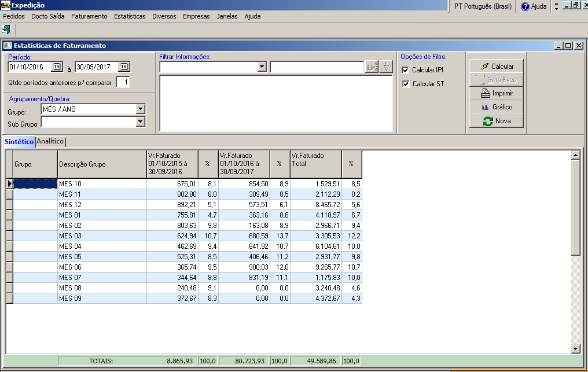
Task: Click the exit door icon in toolbar
Action: click(6, 29)
